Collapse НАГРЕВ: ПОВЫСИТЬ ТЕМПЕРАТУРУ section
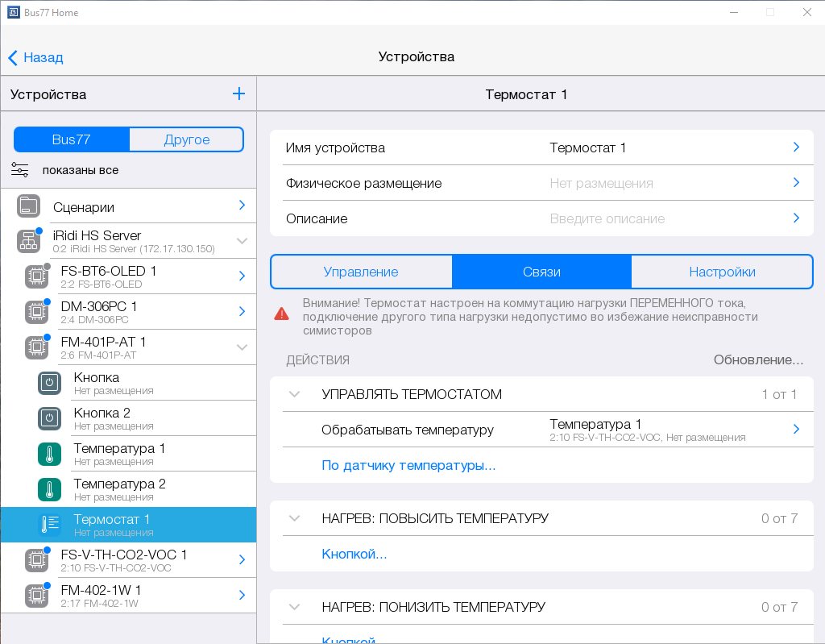 tap(295, 518)
